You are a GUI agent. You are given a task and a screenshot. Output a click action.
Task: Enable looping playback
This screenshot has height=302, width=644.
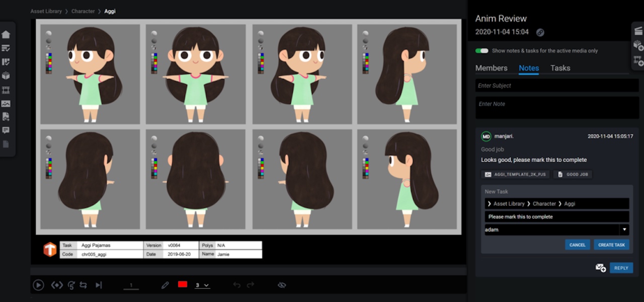pos(84,285)
